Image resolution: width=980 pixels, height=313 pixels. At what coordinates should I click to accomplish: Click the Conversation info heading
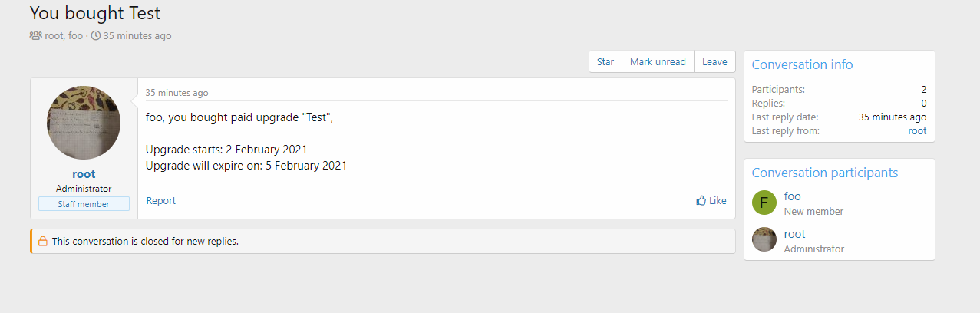(x=802, y=65)
